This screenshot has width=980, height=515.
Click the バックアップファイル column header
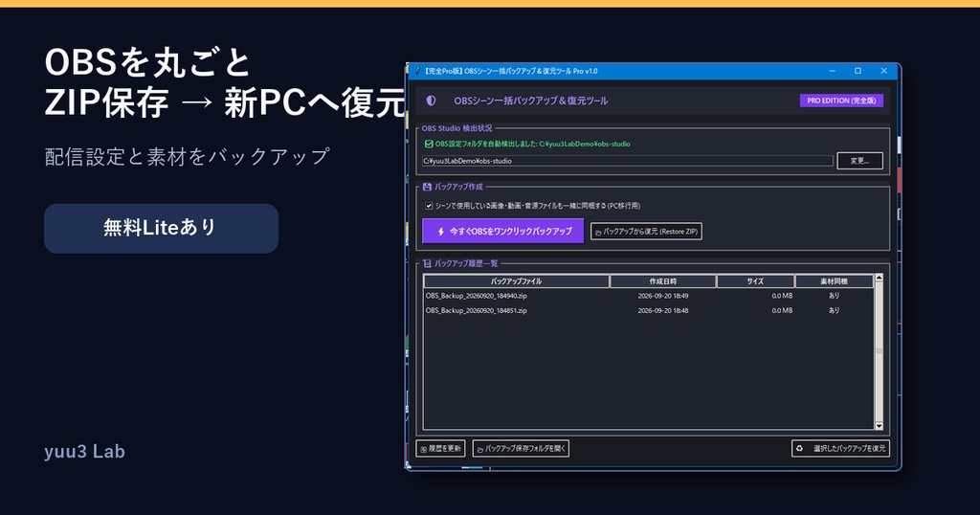(x=516, y=281)
